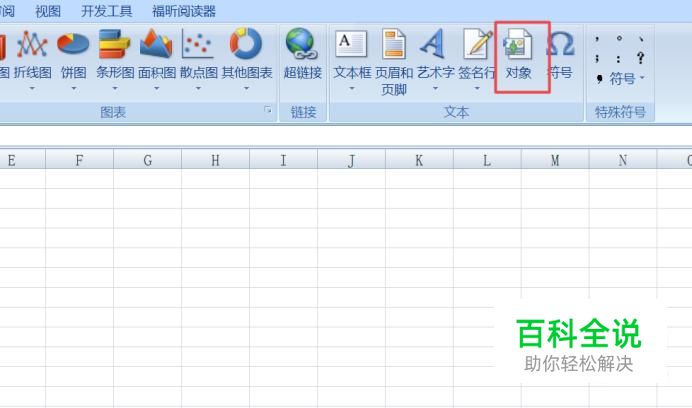Open the Ω 符号 symbol dialog
692x408 pixels.
click(x=560, y=55)
